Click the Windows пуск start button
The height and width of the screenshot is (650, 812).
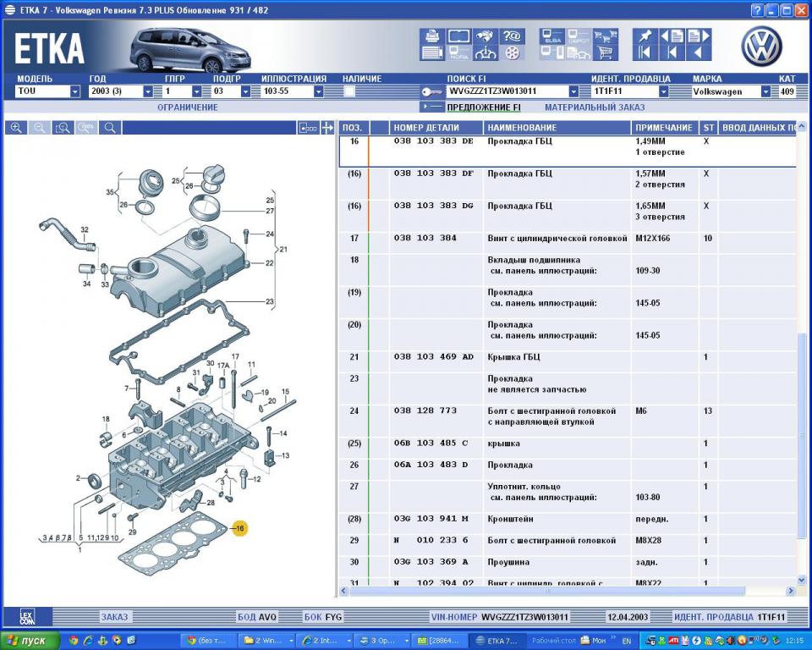pyautogui.click(x=30, y=641)
